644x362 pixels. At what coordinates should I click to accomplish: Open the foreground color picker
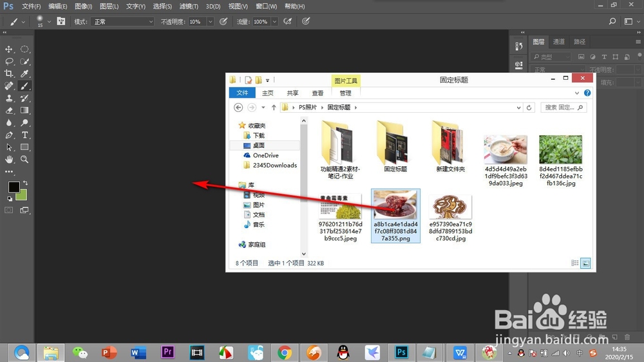pyautogui.click(x=13, y=187)
